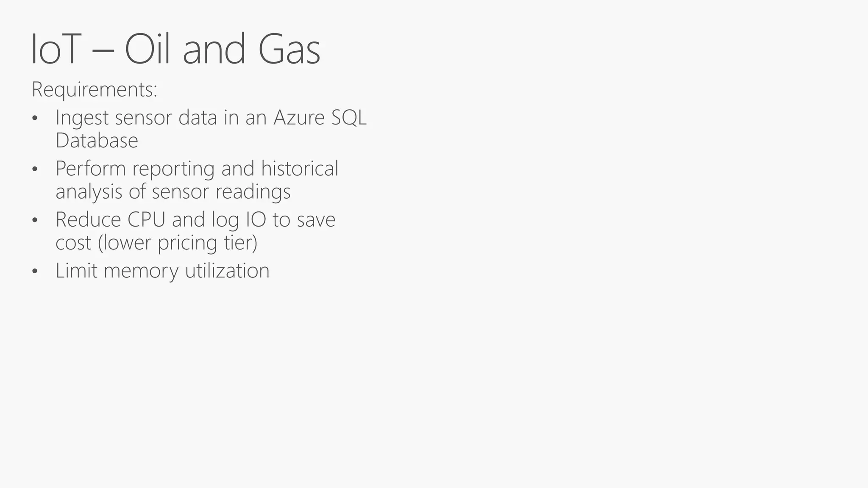Click the word "utilization"
This screenshot has height=488, width=868.
tap(227, 271)
